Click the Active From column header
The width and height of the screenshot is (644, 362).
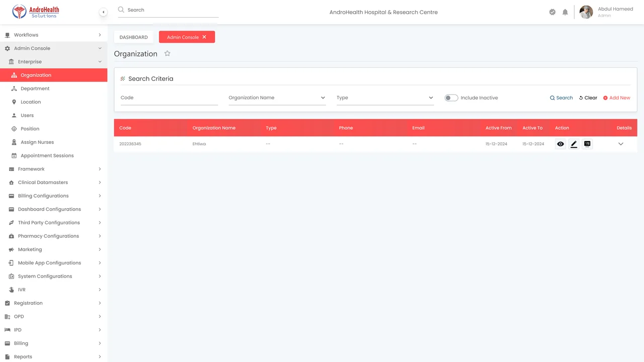click(499, 128)
